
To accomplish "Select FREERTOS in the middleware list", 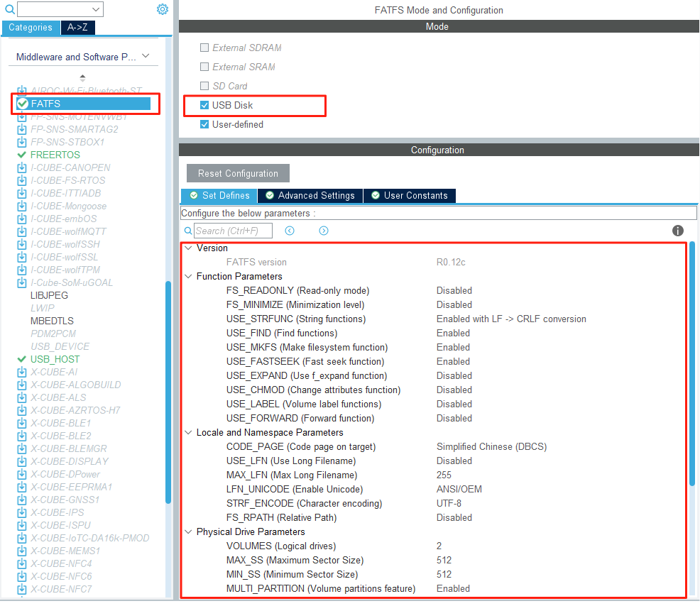I will pos(55,155).
